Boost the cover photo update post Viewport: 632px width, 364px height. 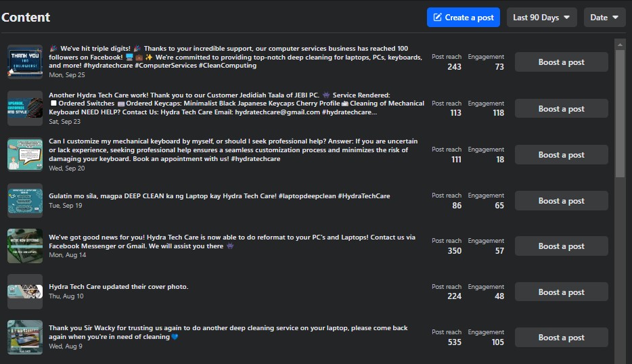pos(561,292)
